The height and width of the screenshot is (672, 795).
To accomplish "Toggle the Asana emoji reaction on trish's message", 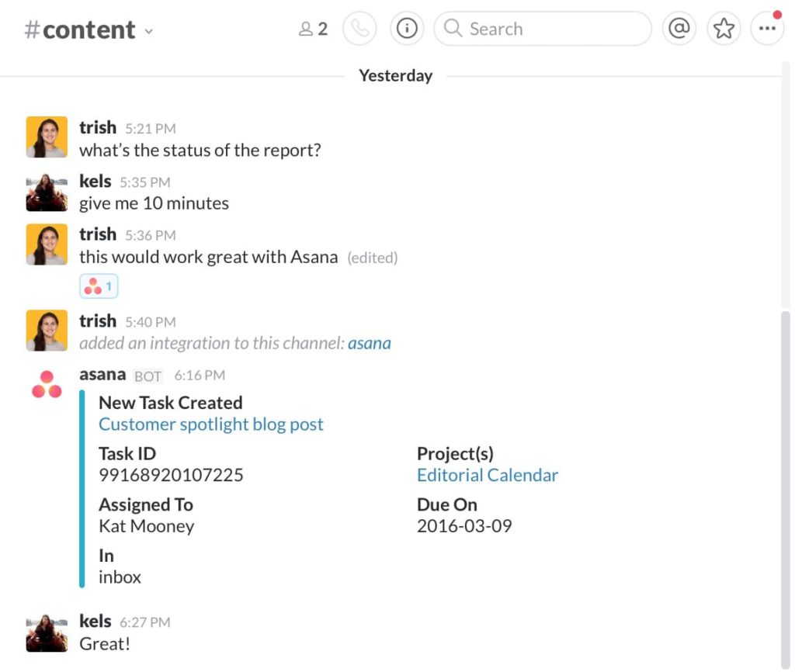I will click(x=99, y=286).
